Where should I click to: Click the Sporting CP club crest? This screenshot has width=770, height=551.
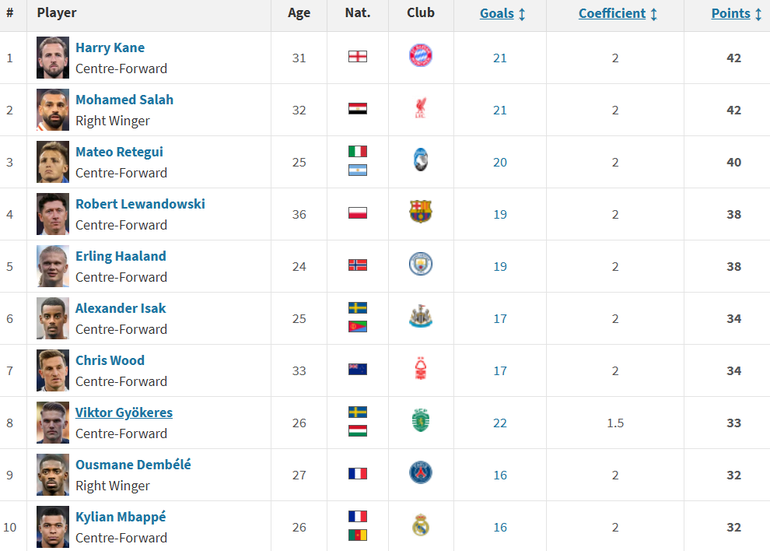(420, 420)
